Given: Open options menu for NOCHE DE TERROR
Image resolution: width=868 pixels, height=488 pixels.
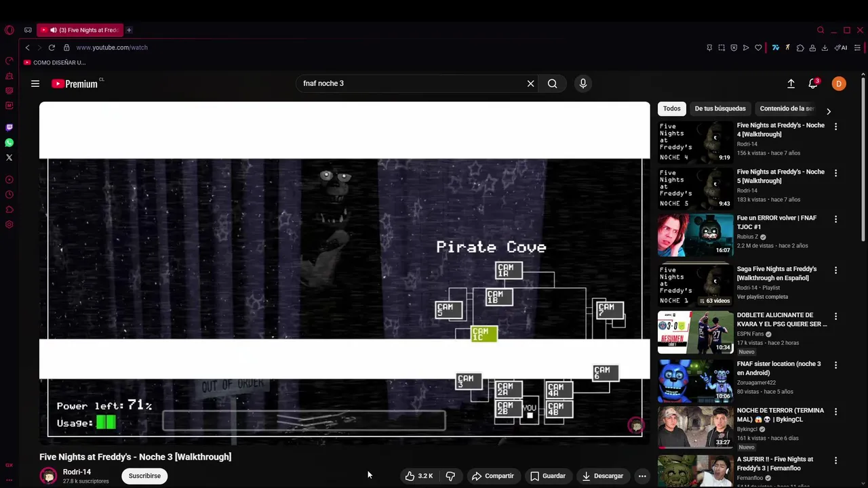Looking at the screenshot, I should tap(835, 412).
